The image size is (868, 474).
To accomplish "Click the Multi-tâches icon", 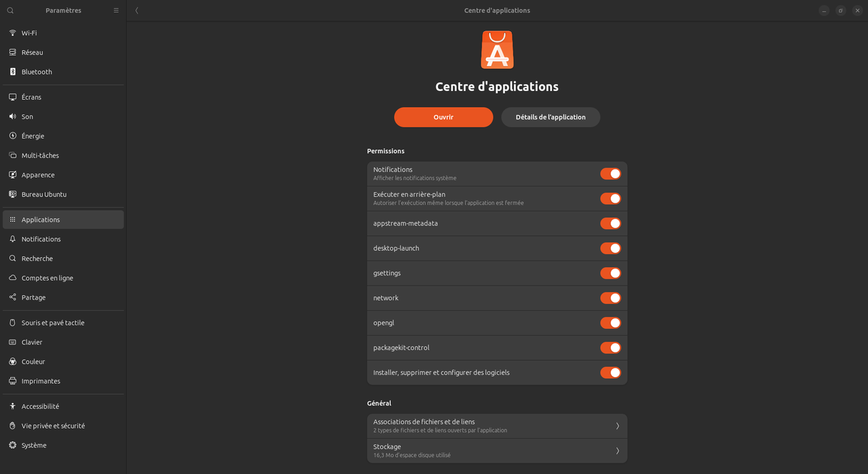I will click(x=12, y=155).
